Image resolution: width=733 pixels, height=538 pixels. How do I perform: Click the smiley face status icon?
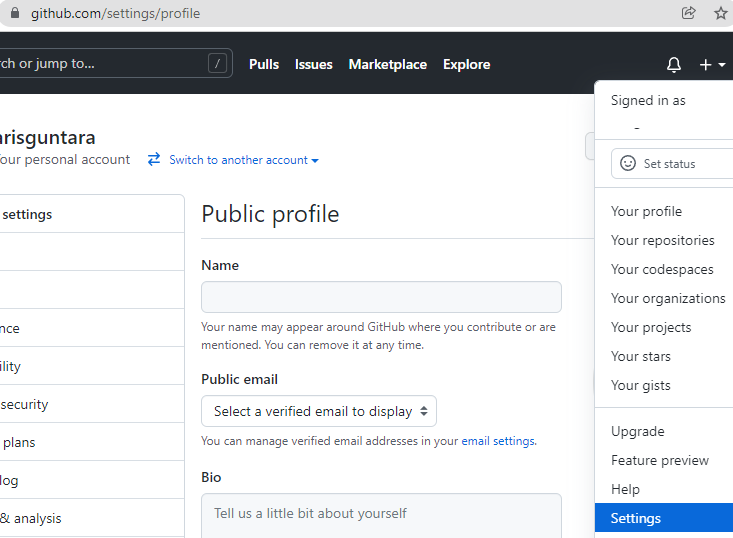coord(628,163)
